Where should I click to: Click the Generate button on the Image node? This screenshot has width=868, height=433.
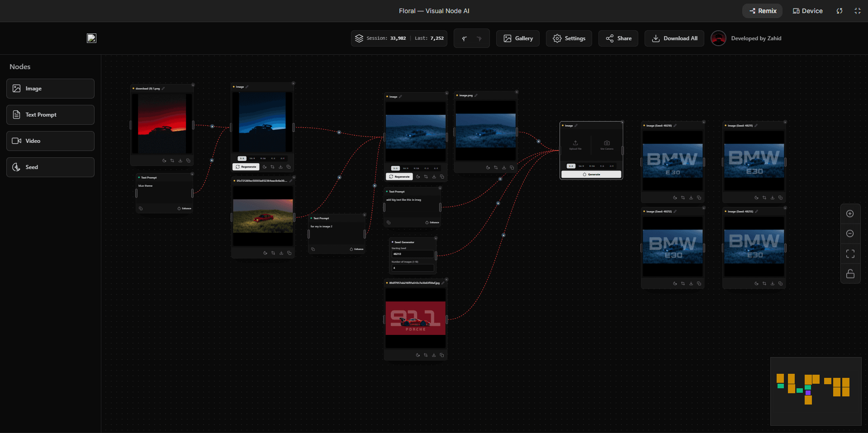tap(591, 174)
